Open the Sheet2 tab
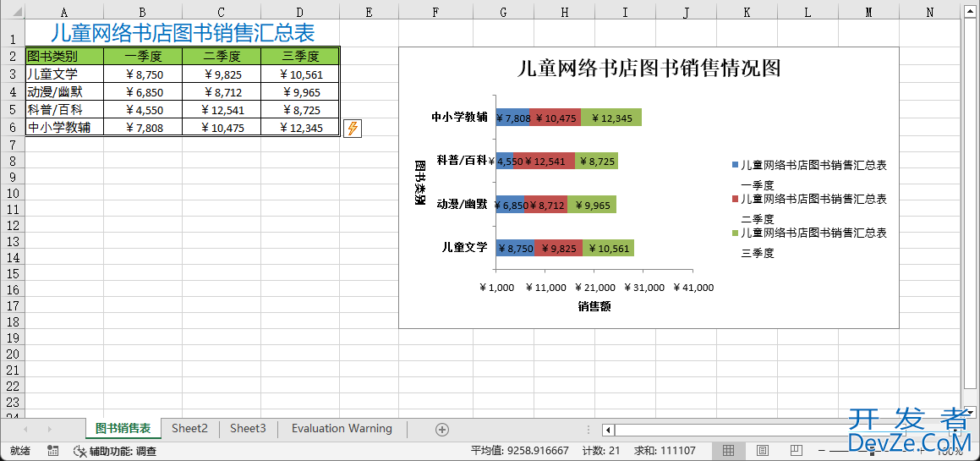The image size is (980, 461). click(190, 429)
